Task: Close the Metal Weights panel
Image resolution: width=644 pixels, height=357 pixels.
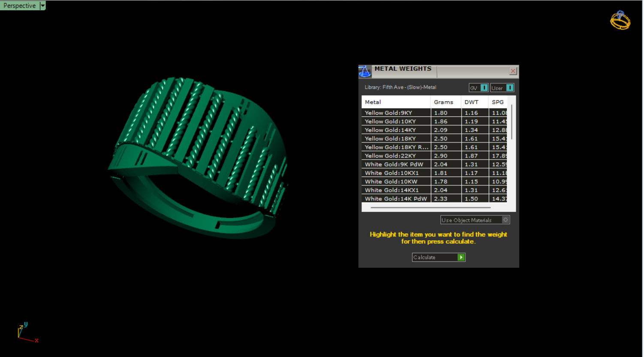Action: [x=513, y=71]
